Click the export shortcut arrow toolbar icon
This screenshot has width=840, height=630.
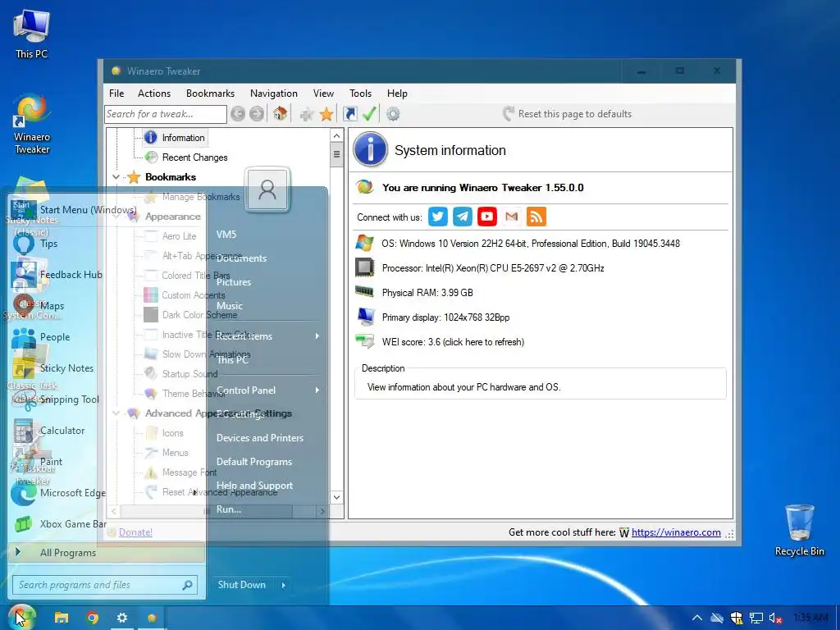pos(349,113)
